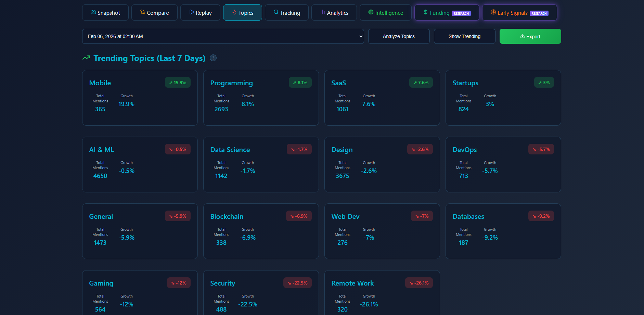Click the Intelligence target icon
Viewport: 644px width, 315px height.
(x=371, y=12)
